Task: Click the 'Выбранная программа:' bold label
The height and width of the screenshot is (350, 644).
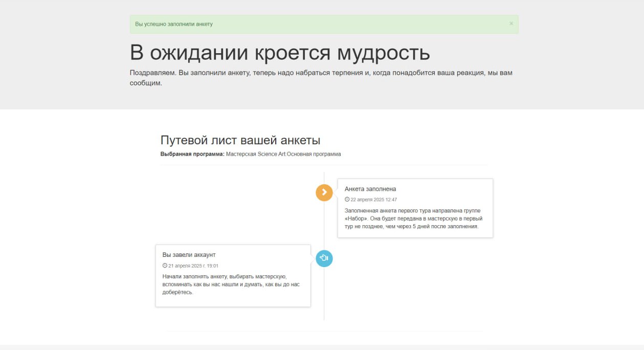Action: 192,154
